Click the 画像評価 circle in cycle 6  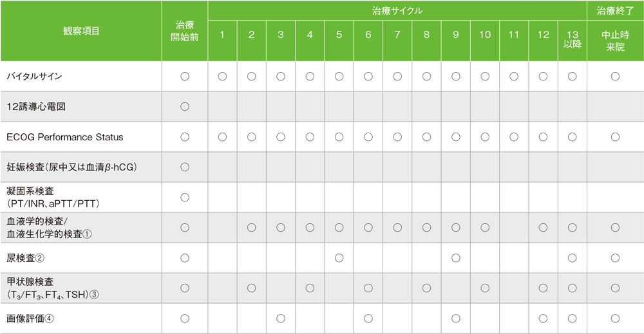368,318
